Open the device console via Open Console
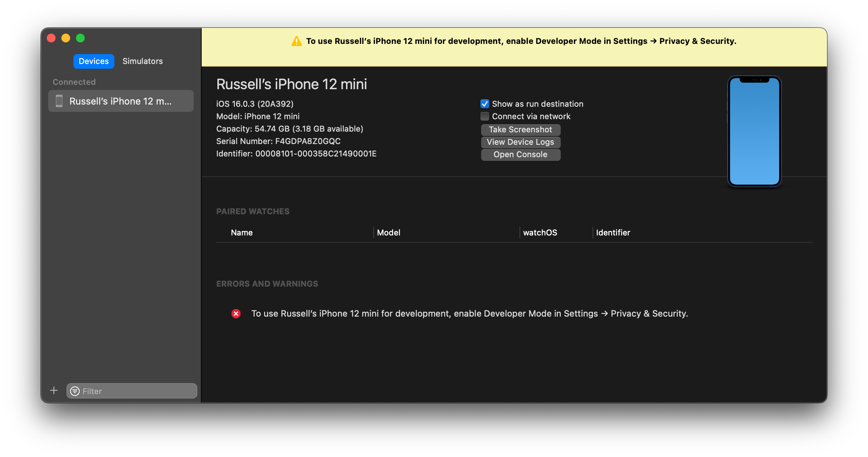This screenshot has width=868, height=457. coord(521,154)
